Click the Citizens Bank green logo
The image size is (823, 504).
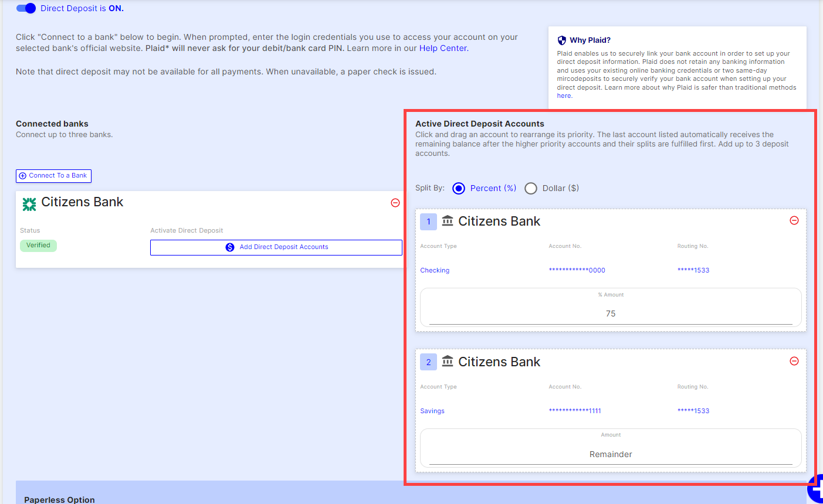(29, 204)
